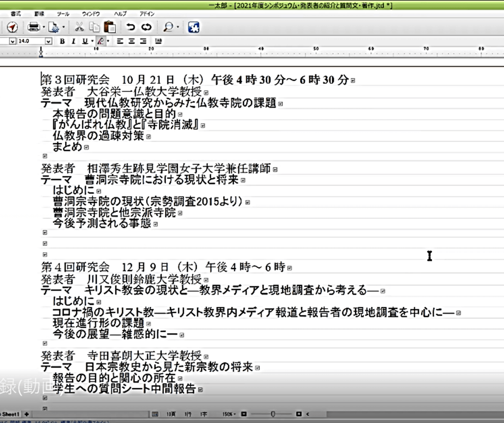Click the redo loop arrows icon

(x=147, y=28)
